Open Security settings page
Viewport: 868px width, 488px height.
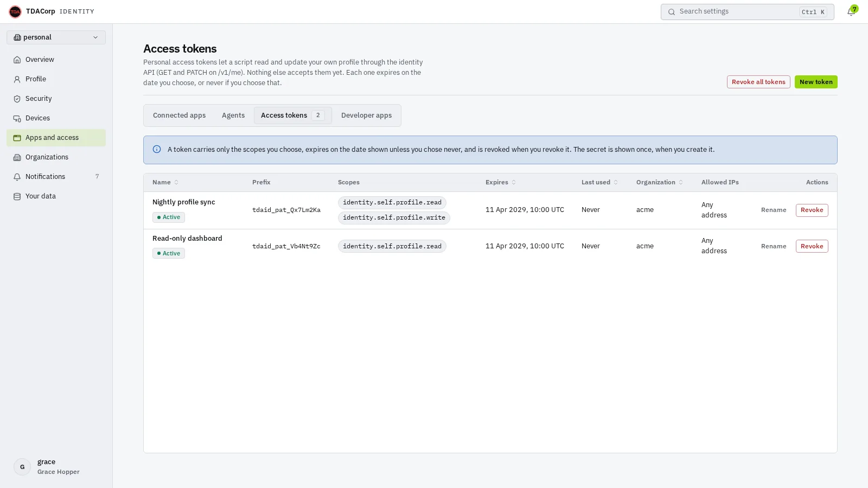(x=56, y=99)
